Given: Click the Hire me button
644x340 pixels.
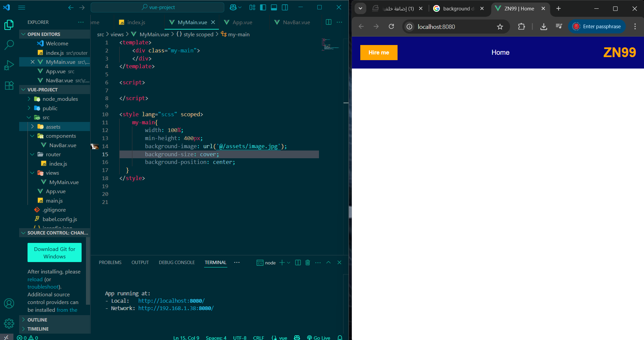Looking at the screenshot, I should tap(378, 52).
